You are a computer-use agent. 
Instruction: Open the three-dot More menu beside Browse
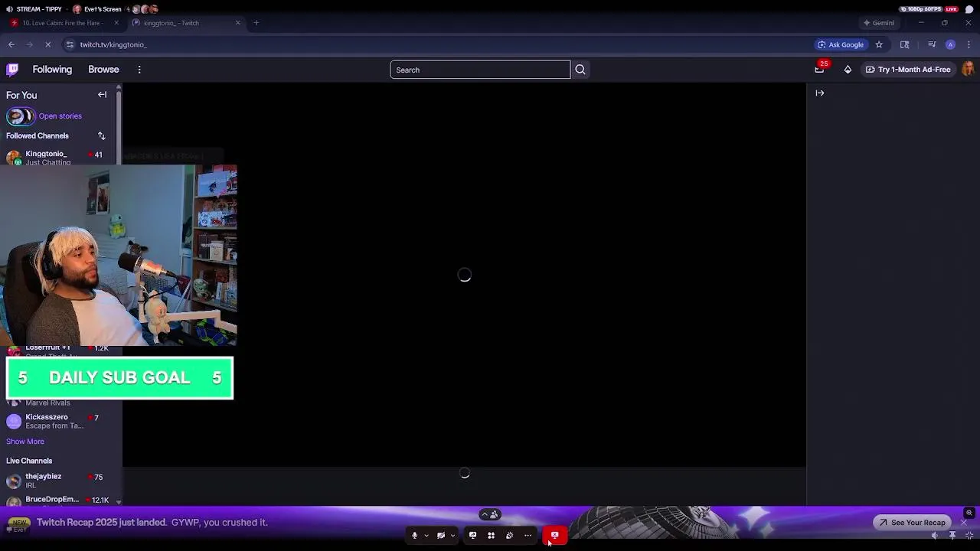click(139, 70)
